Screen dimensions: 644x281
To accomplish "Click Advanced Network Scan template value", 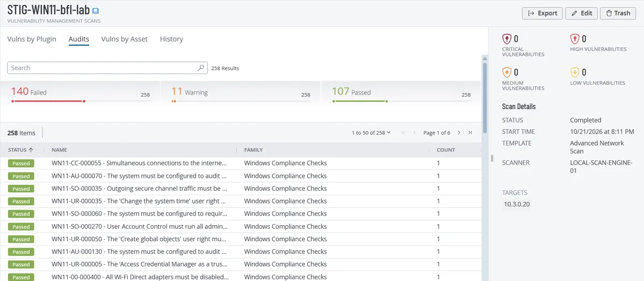I will [x=597, y=147].
